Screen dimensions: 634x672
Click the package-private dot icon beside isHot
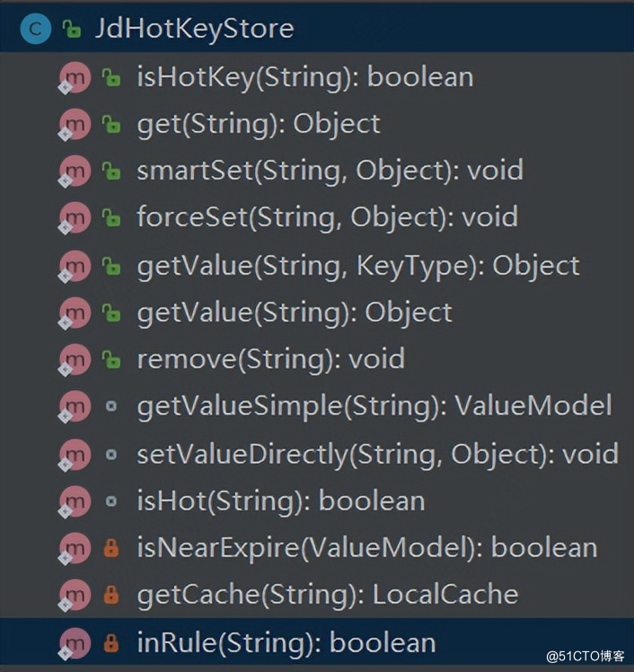tap(110, 500)
